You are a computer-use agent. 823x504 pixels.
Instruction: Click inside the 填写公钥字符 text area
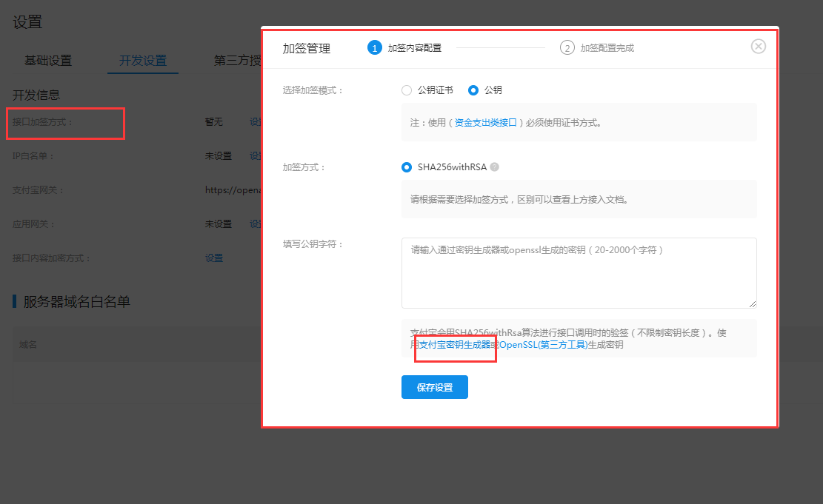click(x=579, y=272)
